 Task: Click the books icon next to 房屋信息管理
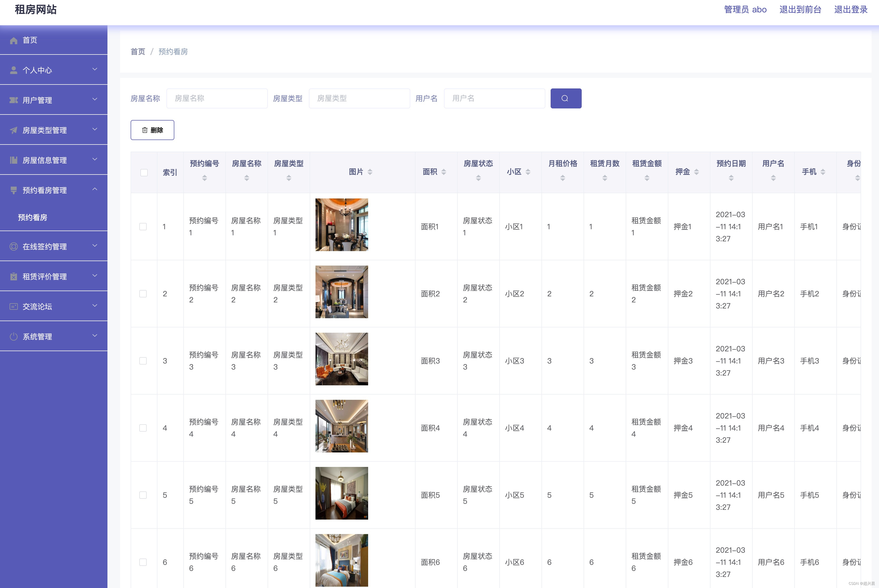(x=13, y=160)
